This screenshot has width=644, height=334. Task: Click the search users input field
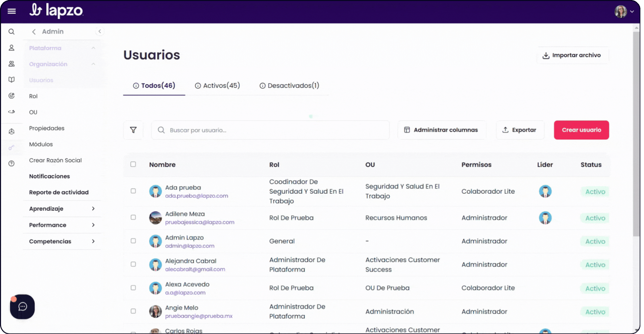(270, 130)
